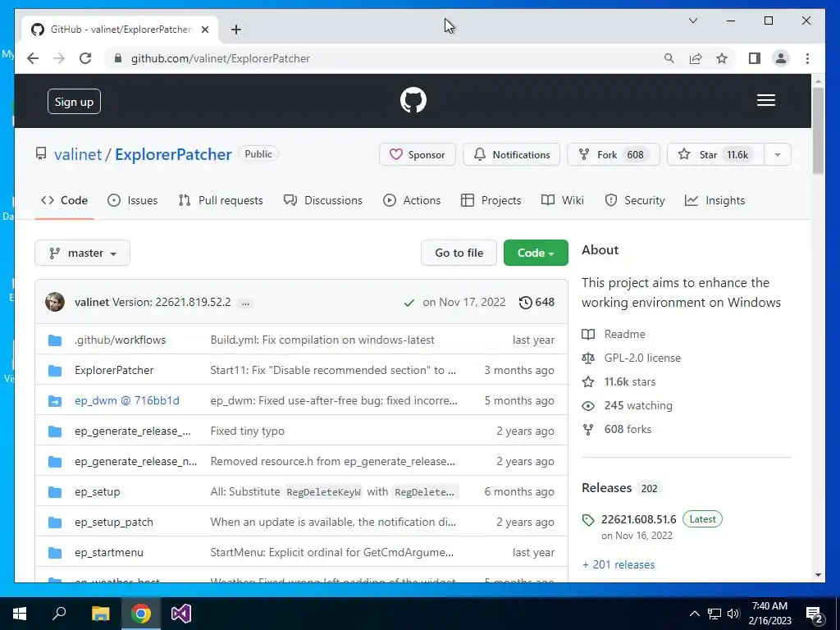
Task: Open File Explorer from taskbar
Action: [101, 614]
